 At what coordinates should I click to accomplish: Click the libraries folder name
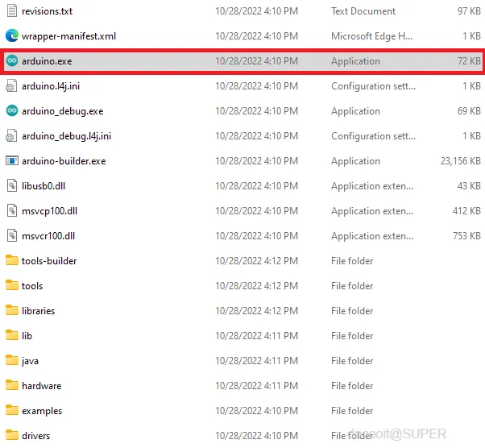click(x=39, y=311)
